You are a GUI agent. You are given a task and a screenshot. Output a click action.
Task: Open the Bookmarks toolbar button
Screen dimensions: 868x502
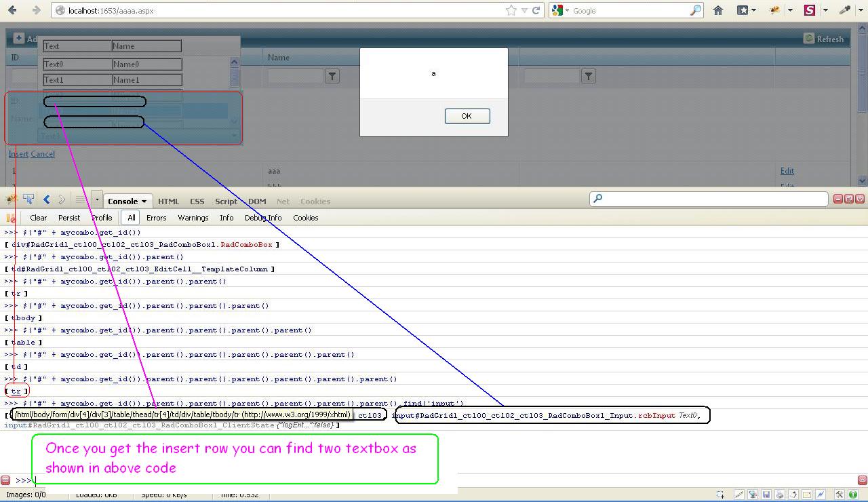pos(742,10)
